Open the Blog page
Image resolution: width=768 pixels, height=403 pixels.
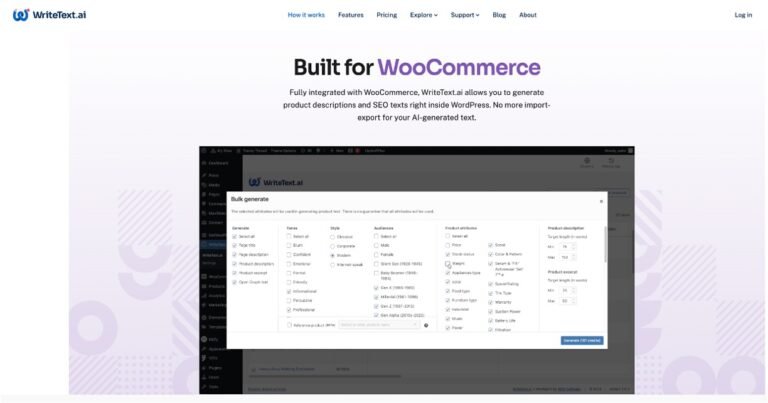point(499,15)
